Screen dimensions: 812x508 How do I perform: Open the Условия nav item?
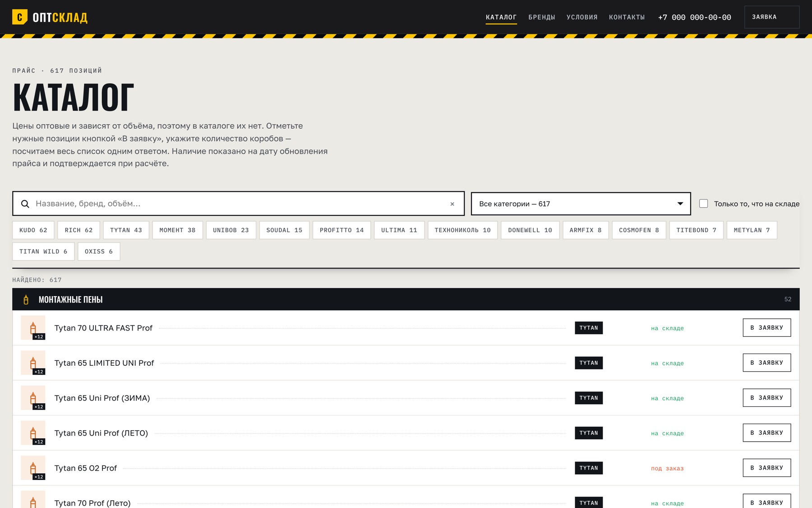tap(582, 17)
